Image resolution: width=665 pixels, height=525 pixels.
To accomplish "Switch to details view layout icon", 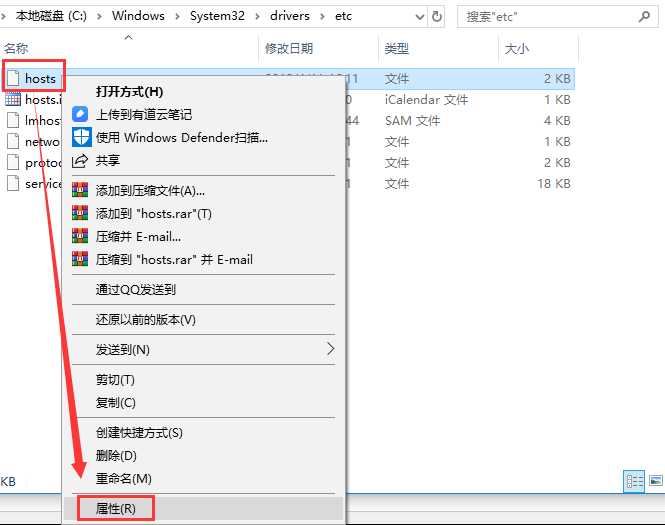I will tap(634, 481).
